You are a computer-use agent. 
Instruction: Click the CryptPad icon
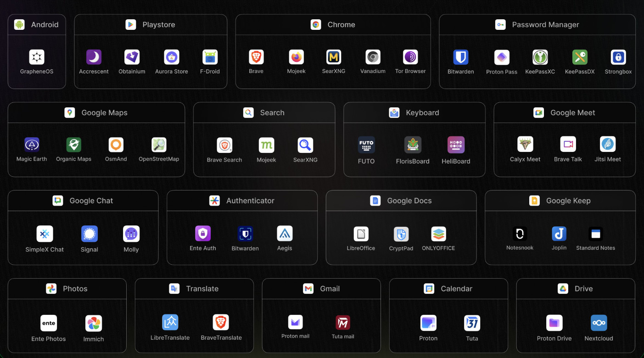tap(401, 234)
